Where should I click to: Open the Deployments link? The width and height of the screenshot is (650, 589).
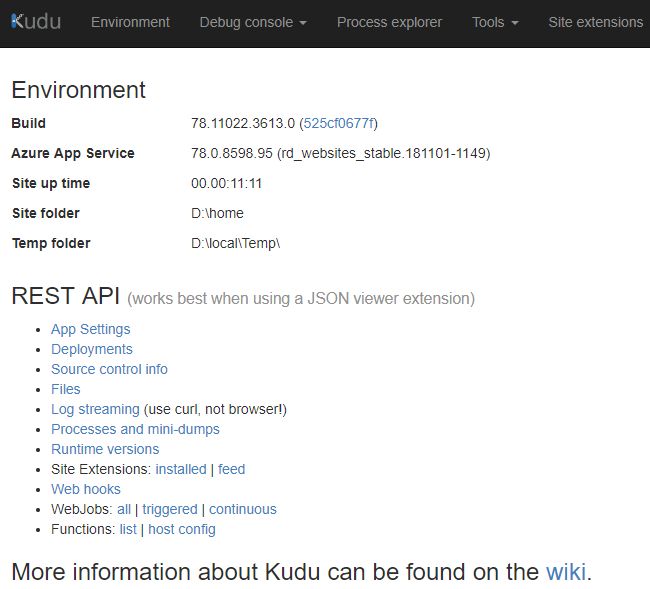[91, 349]
